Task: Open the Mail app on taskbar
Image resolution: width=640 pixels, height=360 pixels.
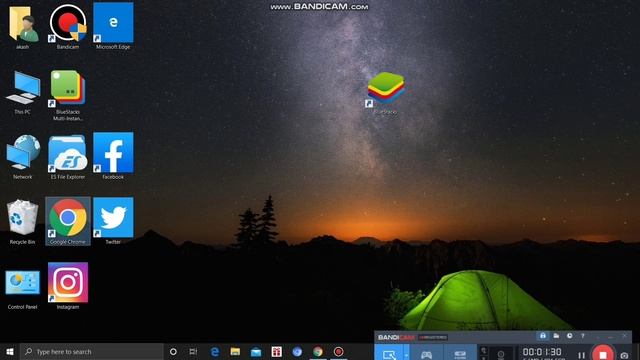Action: pyautogui.click(x=256, y=351)
